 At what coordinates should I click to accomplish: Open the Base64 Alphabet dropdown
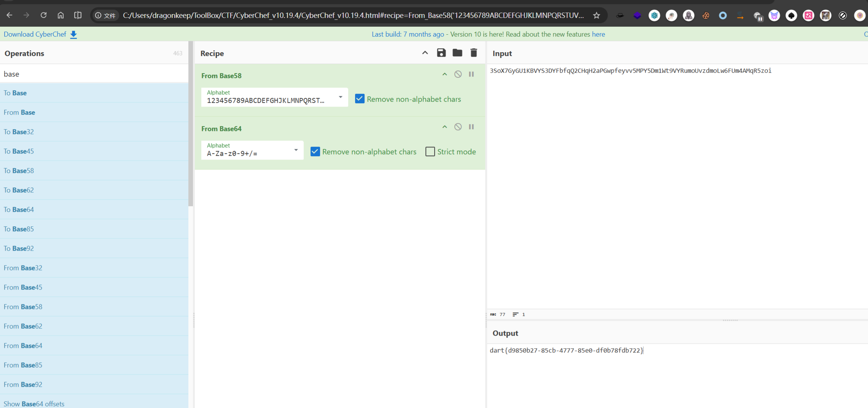(x=296, y=150)
